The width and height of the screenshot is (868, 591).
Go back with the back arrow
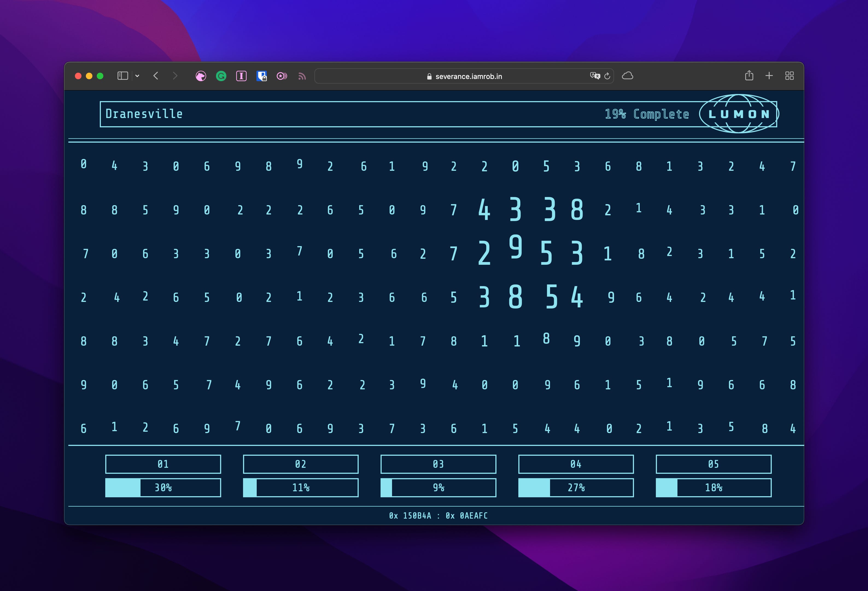156,76
